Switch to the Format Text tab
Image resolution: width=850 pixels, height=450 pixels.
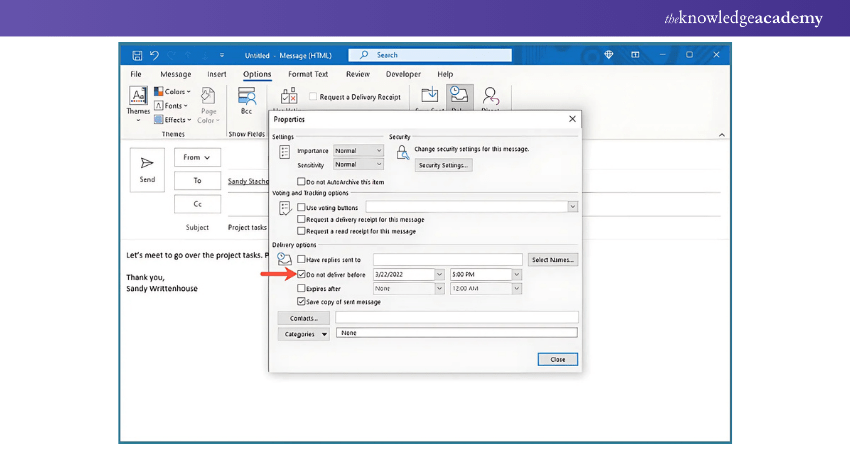point(307,74)
